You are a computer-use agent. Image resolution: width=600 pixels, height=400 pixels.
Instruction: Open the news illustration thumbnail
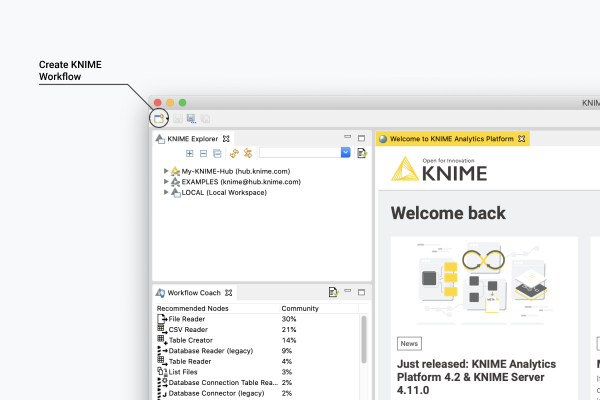click(x=484, y=282)
